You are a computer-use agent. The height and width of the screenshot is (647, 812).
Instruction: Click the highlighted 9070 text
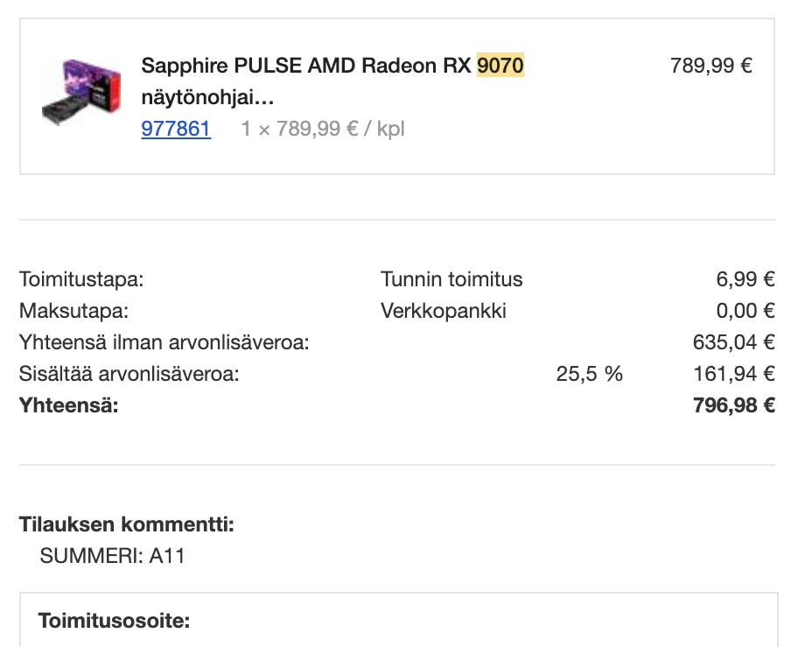click(x=500, y=66)
